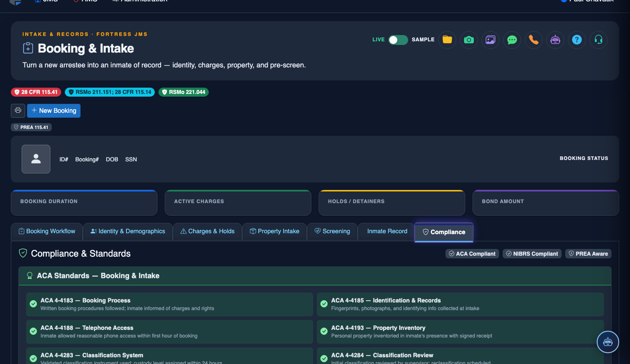Select the Booking Duration card

tap(84, 203)
